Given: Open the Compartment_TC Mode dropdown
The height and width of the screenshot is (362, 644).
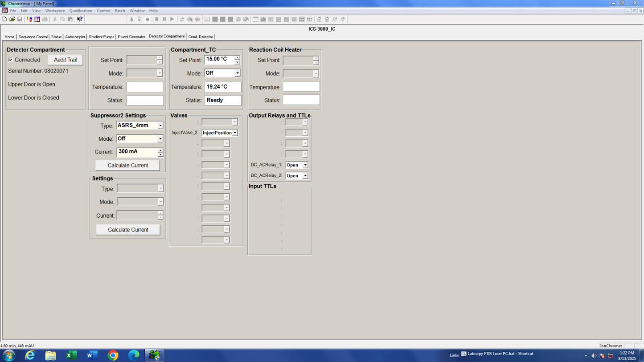Looking at the screenshot, I should click(x=237, y=73).
